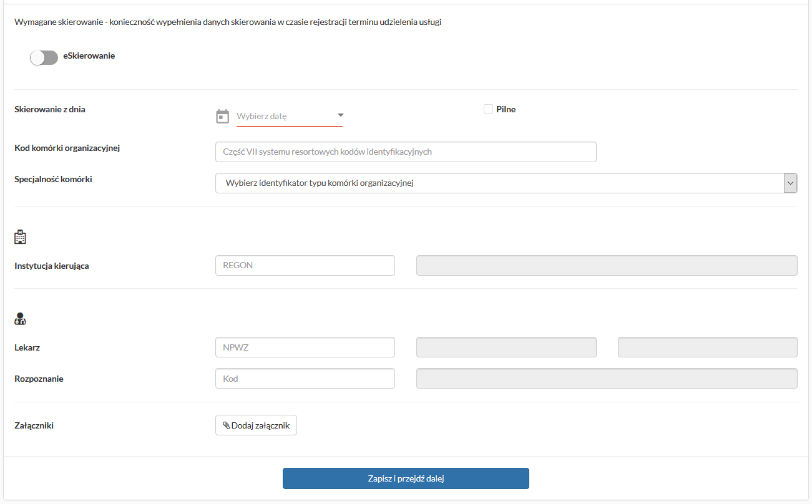Click the building icon above Instytucja kierująca

[x=20, y=237]
